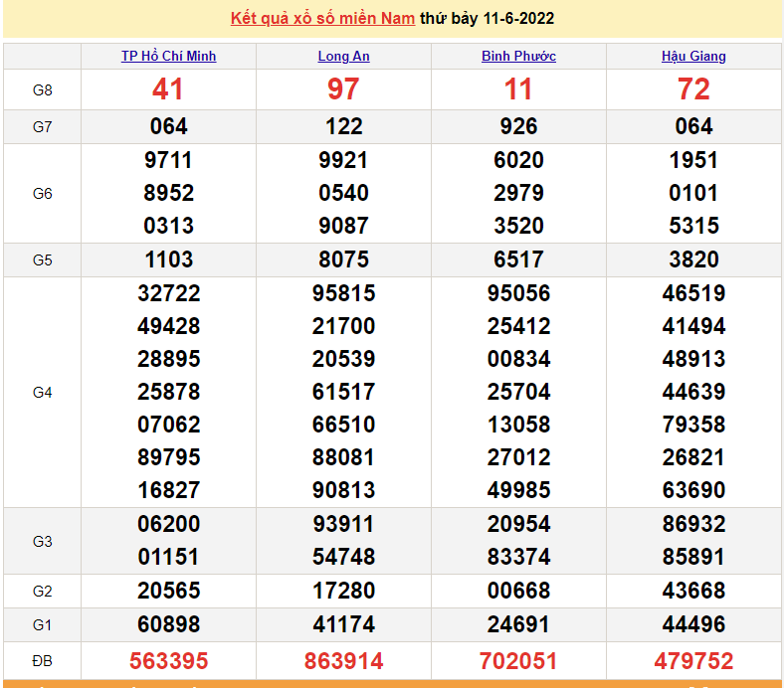Select Hậu Giang's special prize 479752
The width and height of the screenshot is (784, 688).
point(693,660)
